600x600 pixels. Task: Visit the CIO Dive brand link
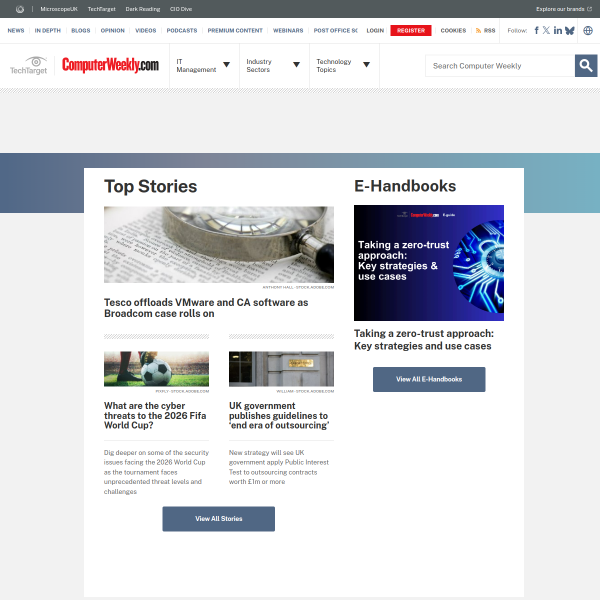tap(181, 9)
